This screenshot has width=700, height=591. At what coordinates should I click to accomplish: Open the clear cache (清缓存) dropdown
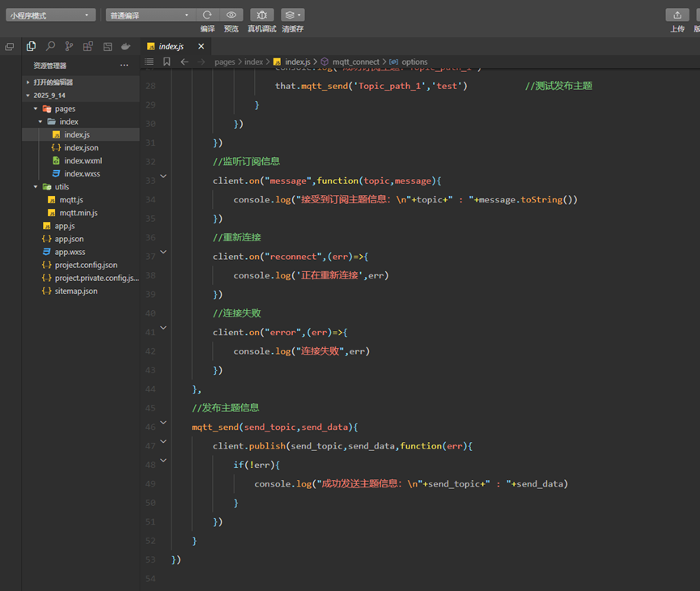(293, 15)
